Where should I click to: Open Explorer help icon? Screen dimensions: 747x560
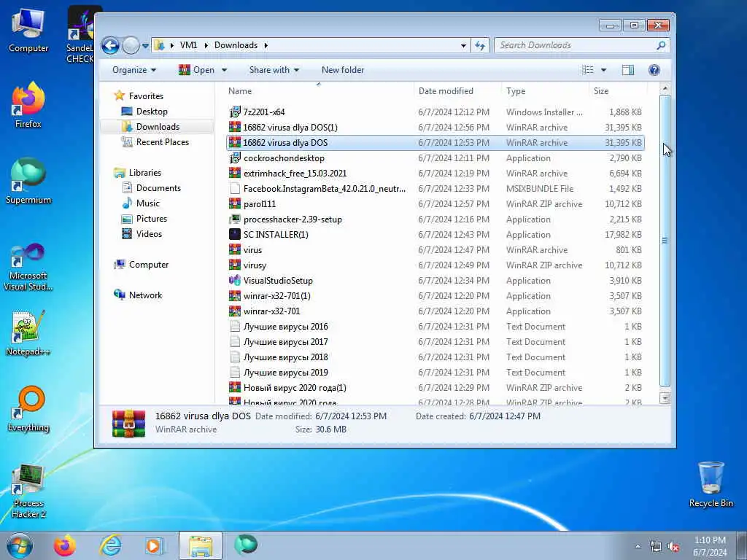click(654, 70)
